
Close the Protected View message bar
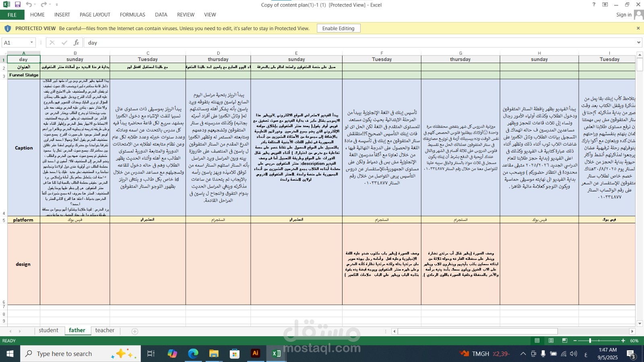(638, 28)
